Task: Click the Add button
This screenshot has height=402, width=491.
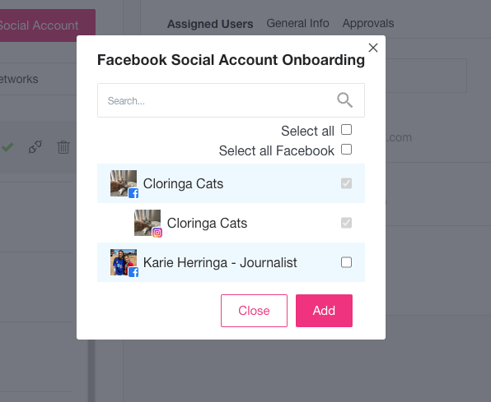Action: (324, 311)
